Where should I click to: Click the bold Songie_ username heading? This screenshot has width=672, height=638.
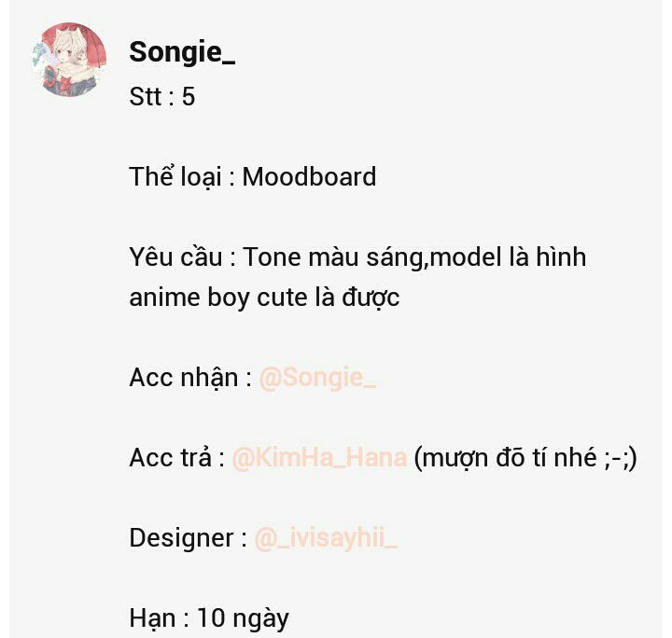pos(182,52)
